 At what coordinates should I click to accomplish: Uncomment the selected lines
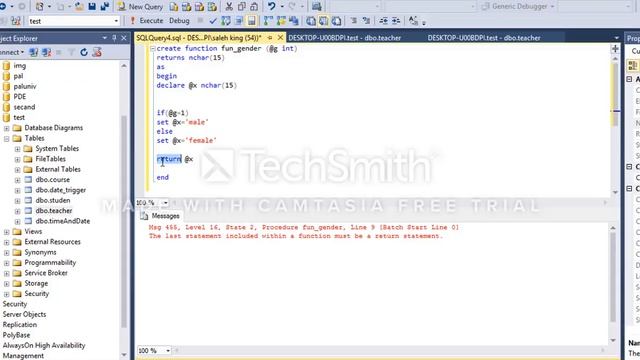(x=366, y=20)
